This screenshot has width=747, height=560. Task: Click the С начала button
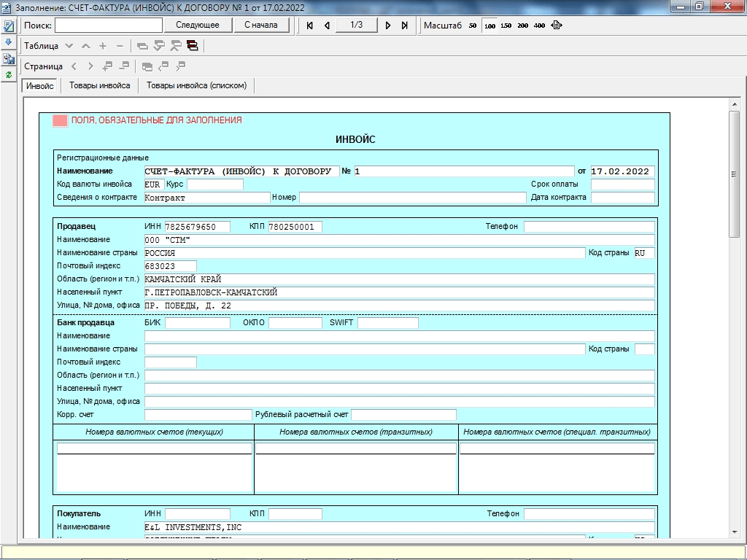pyautogui.click(x=261, y=25)
